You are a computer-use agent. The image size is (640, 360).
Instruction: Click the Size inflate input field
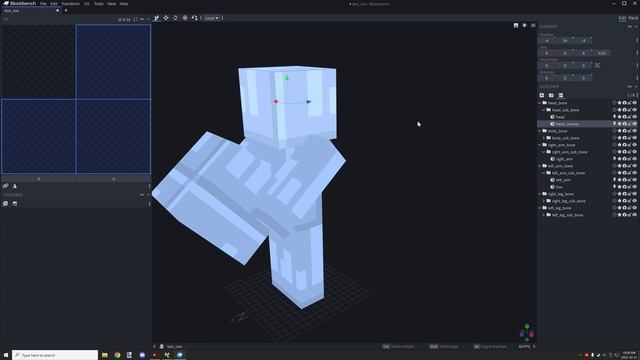click(602, 53)
